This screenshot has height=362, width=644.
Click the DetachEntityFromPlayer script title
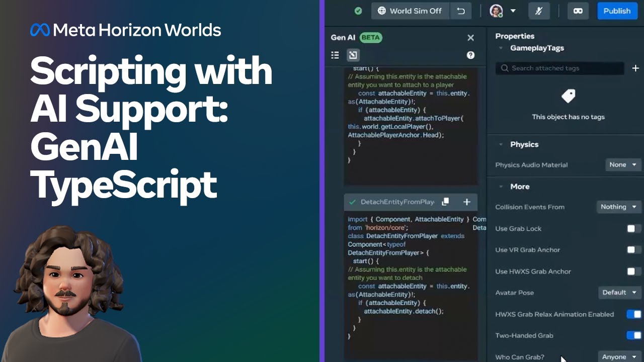397,202
